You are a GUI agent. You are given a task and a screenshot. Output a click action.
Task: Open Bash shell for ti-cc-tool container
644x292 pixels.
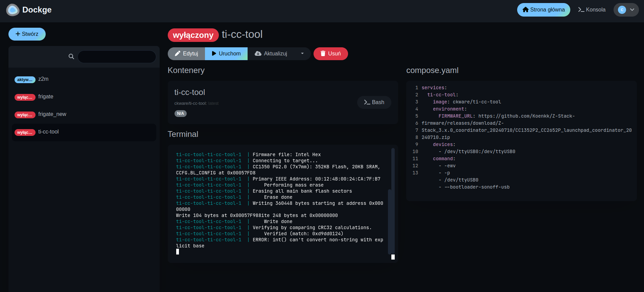[374, 102]
